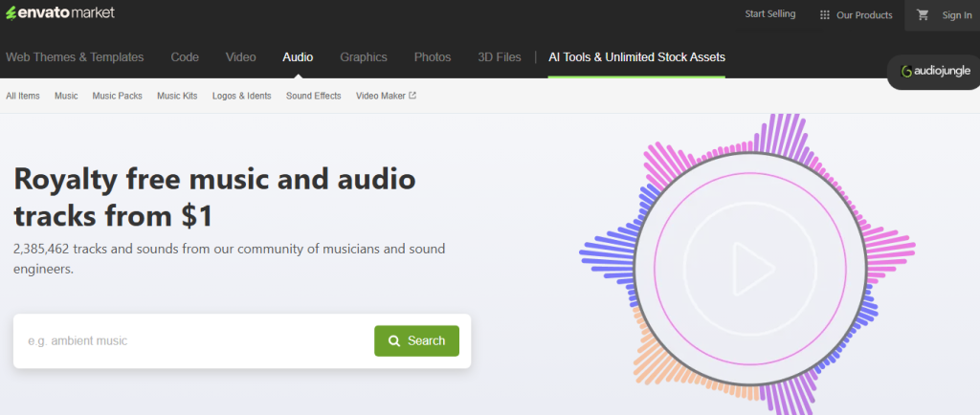Open Sound Effects subcategory
980x415 pixels.
pos(314,96)
